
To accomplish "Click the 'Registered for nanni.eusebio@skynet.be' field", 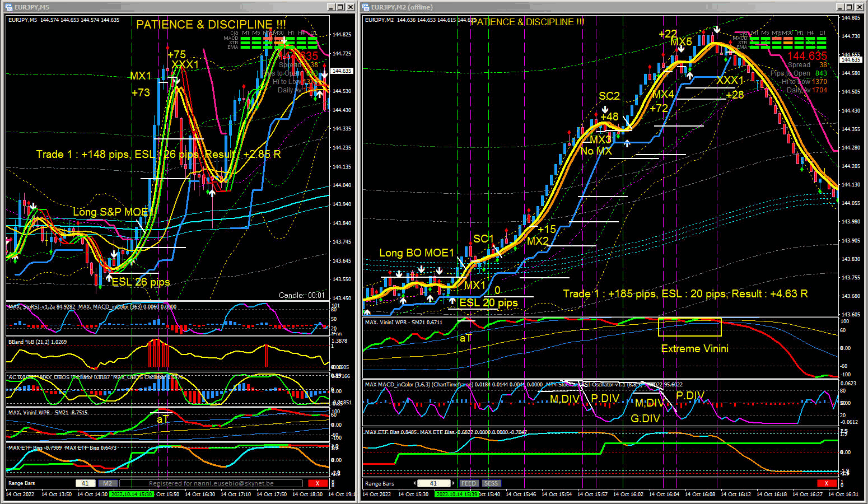I will coord(211,483).
